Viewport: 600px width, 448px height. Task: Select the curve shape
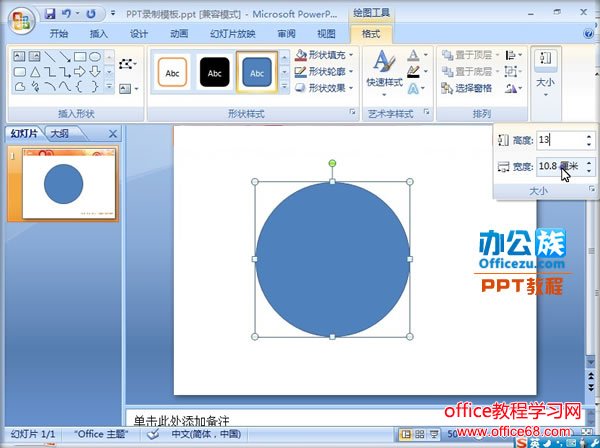[65, 87]
